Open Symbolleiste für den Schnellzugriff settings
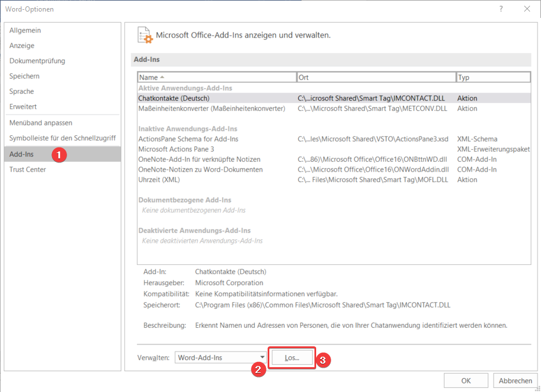 (x=62, y=138)
